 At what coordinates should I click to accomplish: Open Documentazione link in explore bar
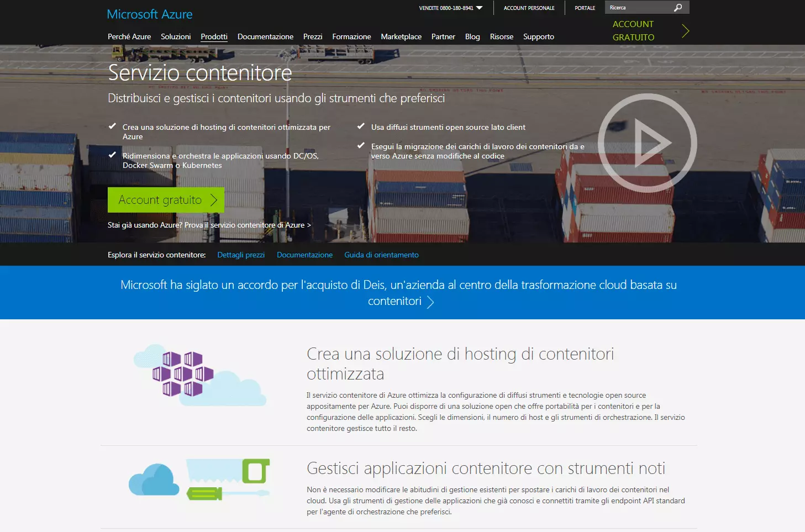pyautogui.click(x=304, y=255)
